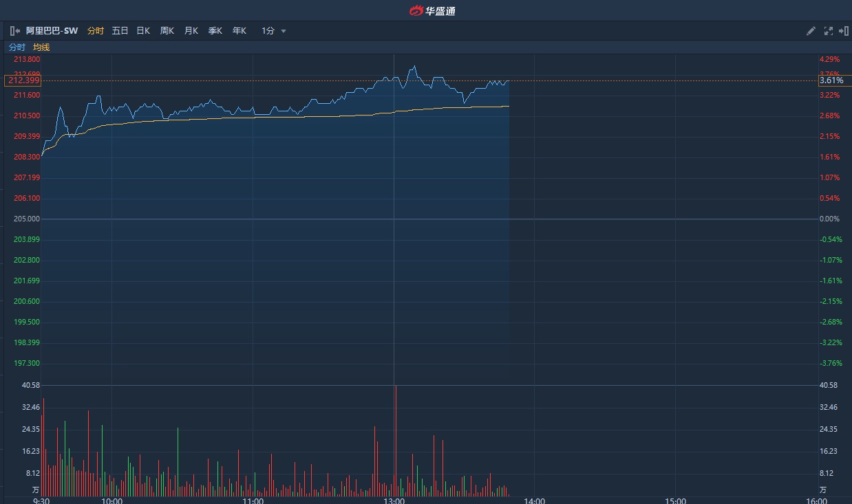
Task: Click the tallest volume bar at 13:00
Action: pos(396,440)
